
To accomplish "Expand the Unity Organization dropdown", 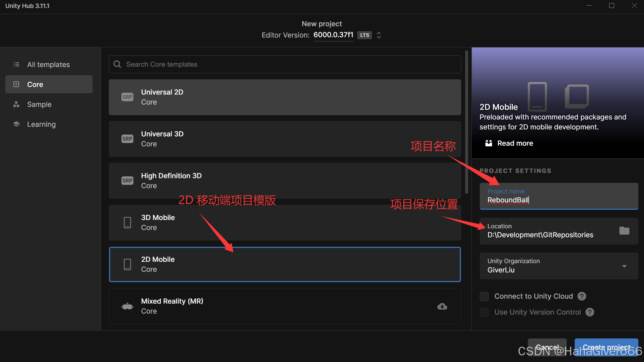I will 559,266.
